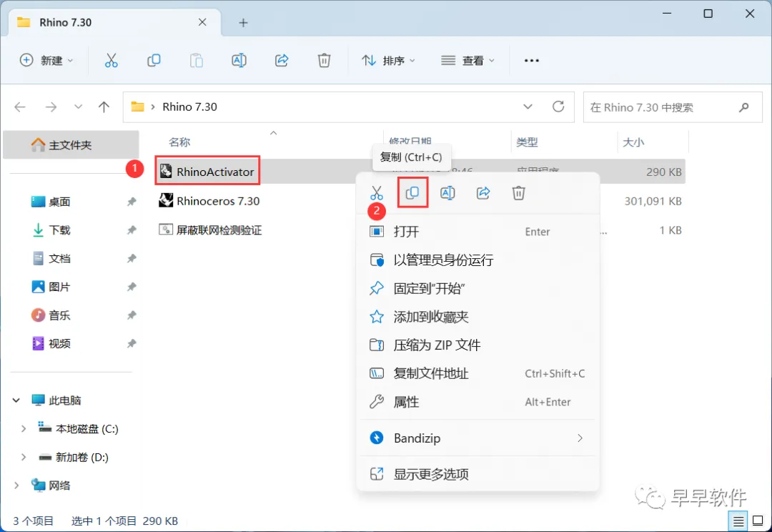
Task: Click the Rename icon in the context menu
Action: tap(447, 192)
